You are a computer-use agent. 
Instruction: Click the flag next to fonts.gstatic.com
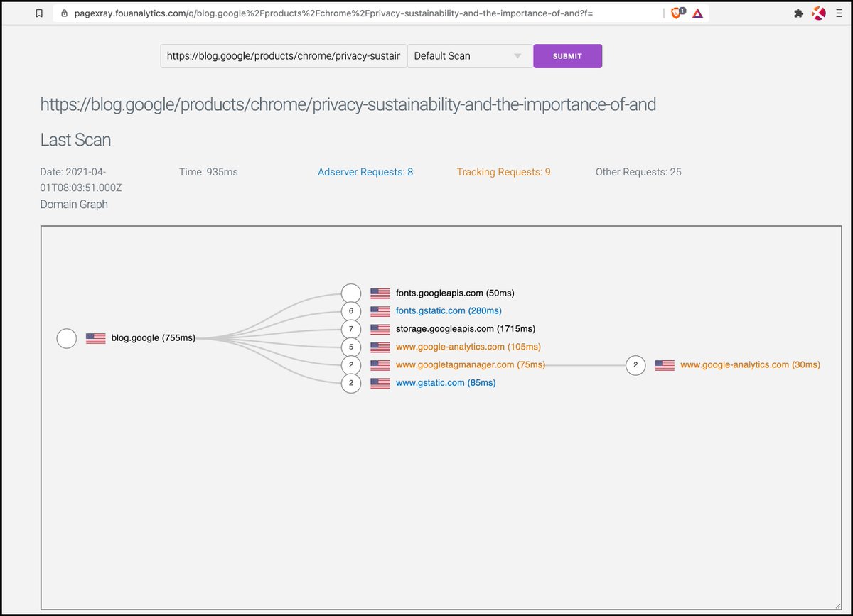(x=380, y=311)
